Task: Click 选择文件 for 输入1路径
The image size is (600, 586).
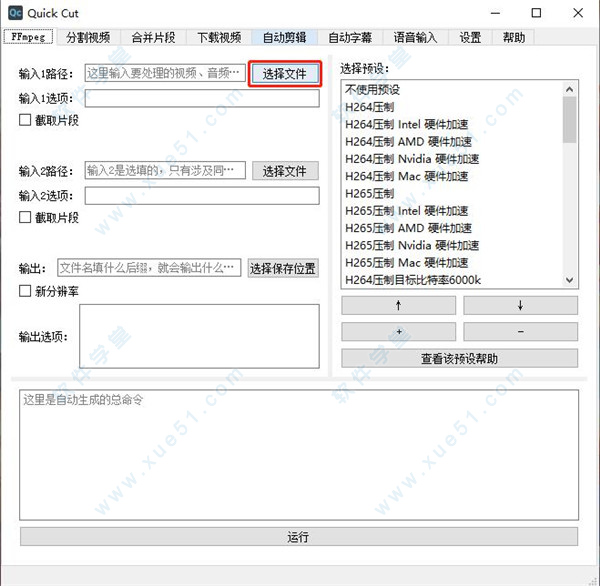Action: tap(285, 73)
